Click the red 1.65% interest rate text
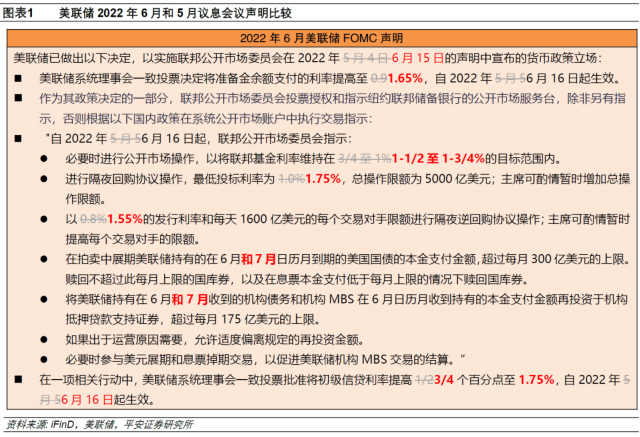Viewport: 640px width, 437px height. point(407,77)
